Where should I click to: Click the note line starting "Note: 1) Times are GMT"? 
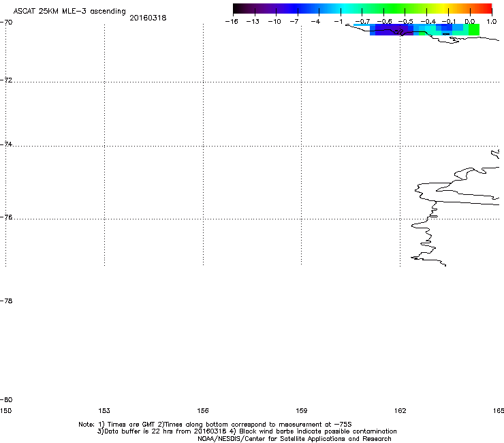click(x=215, y=425)
